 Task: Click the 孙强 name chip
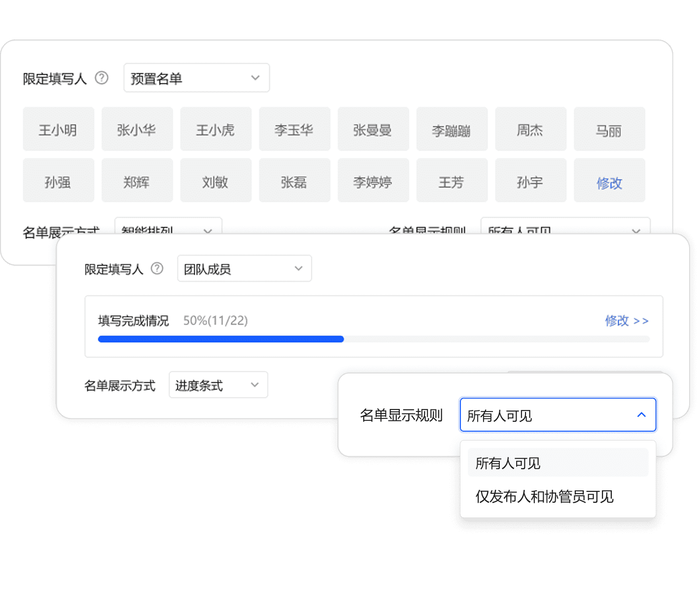click(x=58, y=182)
